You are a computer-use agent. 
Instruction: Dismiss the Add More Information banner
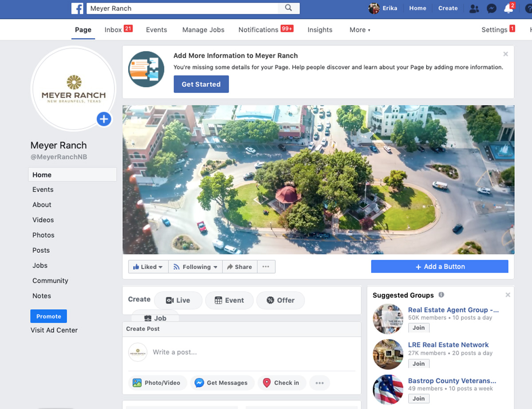pyautogui.click(x=505, y=54)
